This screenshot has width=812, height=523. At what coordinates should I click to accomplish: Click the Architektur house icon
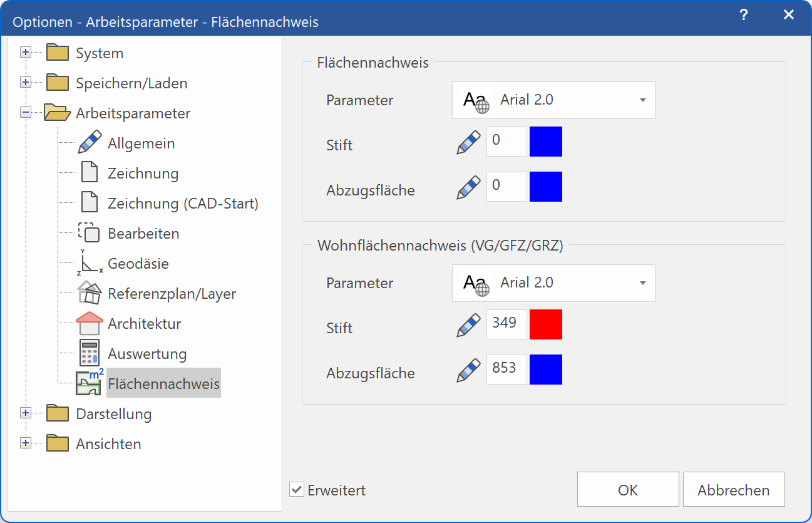click(90, 323)
